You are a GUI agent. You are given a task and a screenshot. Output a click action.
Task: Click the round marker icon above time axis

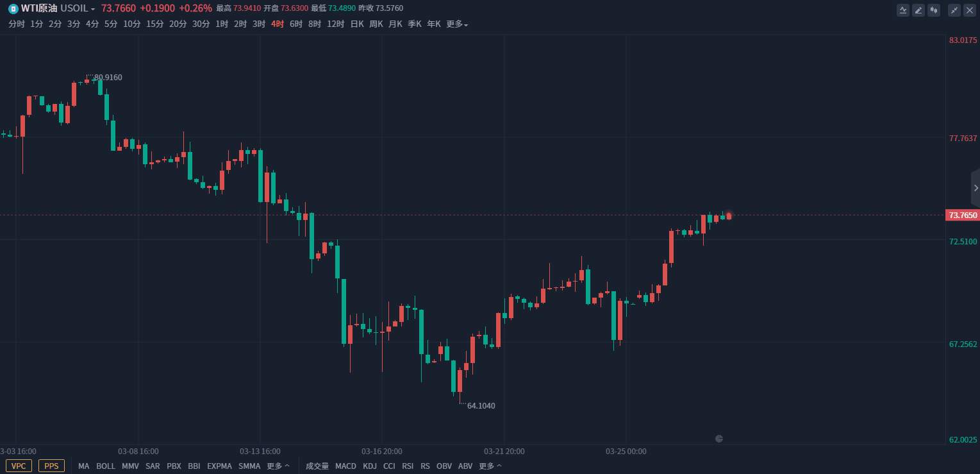[x=719, y=439]
